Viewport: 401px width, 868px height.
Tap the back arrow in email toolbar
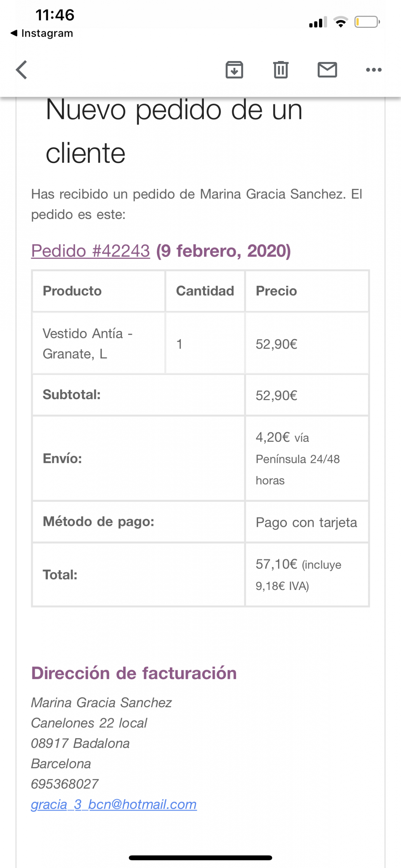click(x=22, y=70)
